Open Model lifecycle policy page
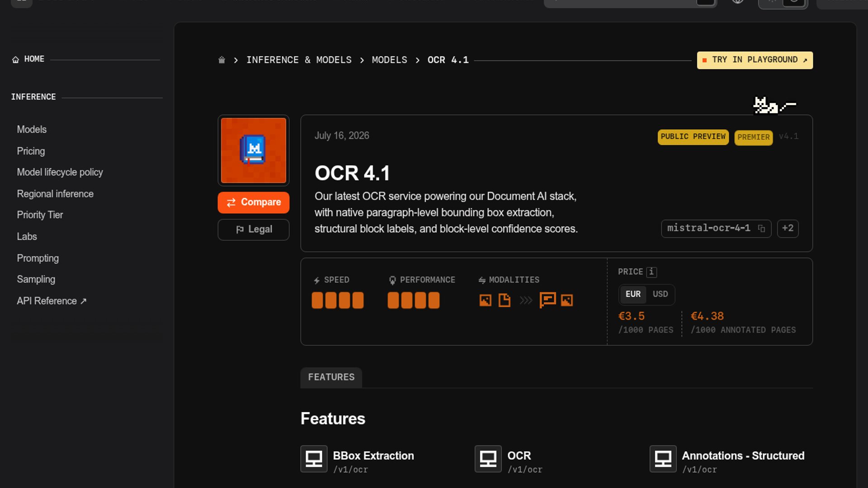The width and height of the screenshot is (868, 488). pyautogui.click(x=60, y=173)
